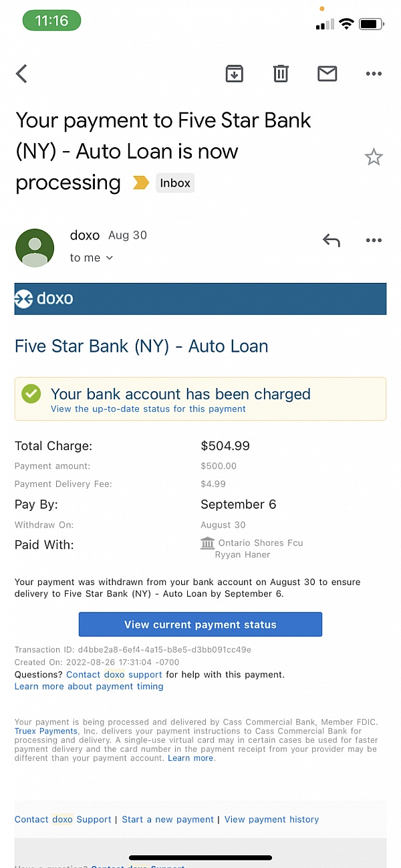The image size is (401, 868).
Task: Open "View the up-to-date status for this payment" link
Action: (148, 409)
